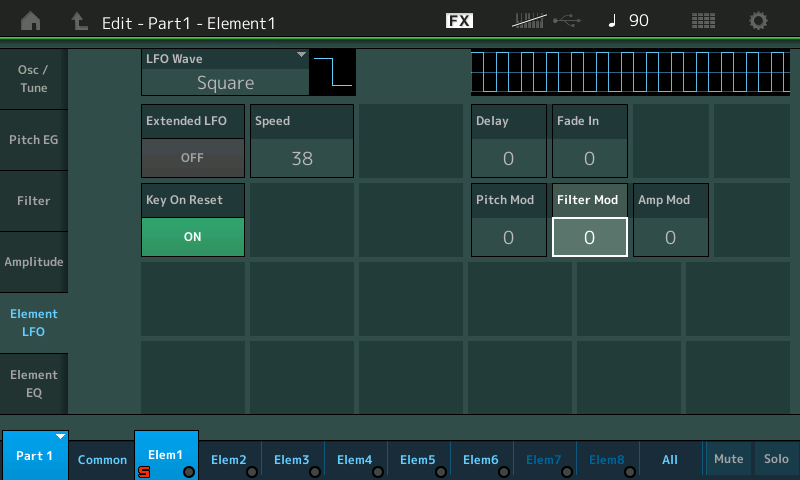Screen dimensions: 800x480
Task: Switch to the Pitch EG tab
Action: point(34,140)
